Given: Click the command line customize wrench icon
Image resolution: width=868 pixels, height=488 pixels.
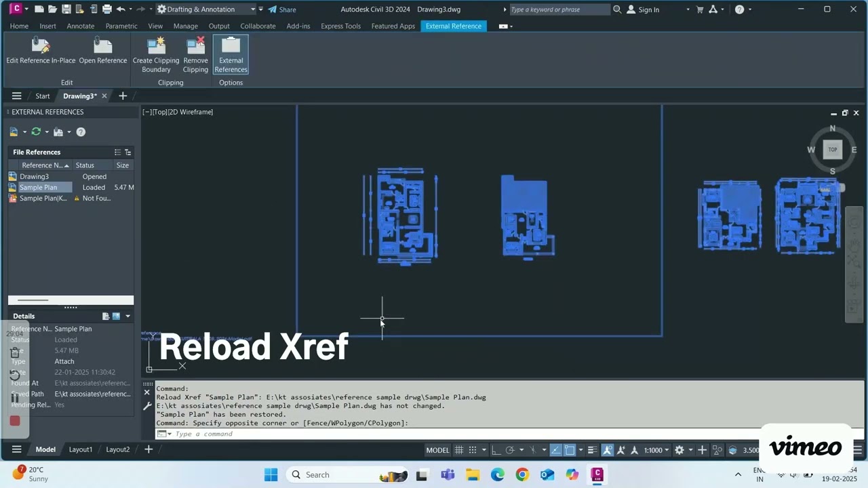Looking at the screenshot, I should click(x=147, y=406).
